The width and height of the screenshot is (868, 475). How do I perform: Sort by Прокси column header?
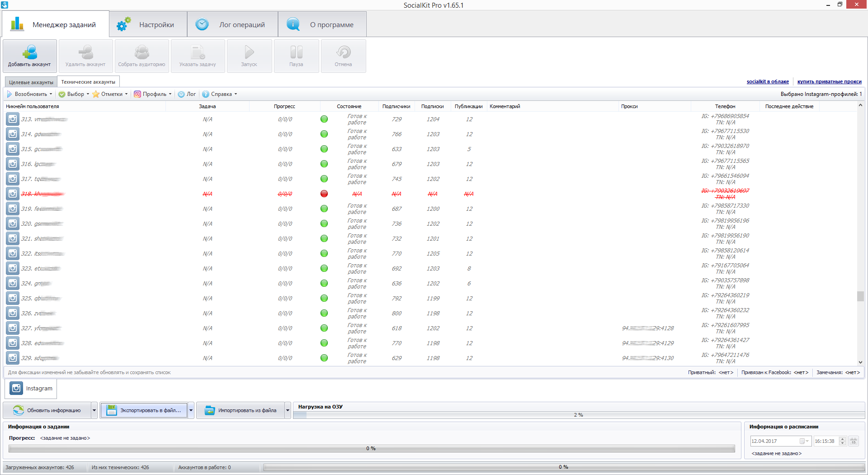point(655,106)
